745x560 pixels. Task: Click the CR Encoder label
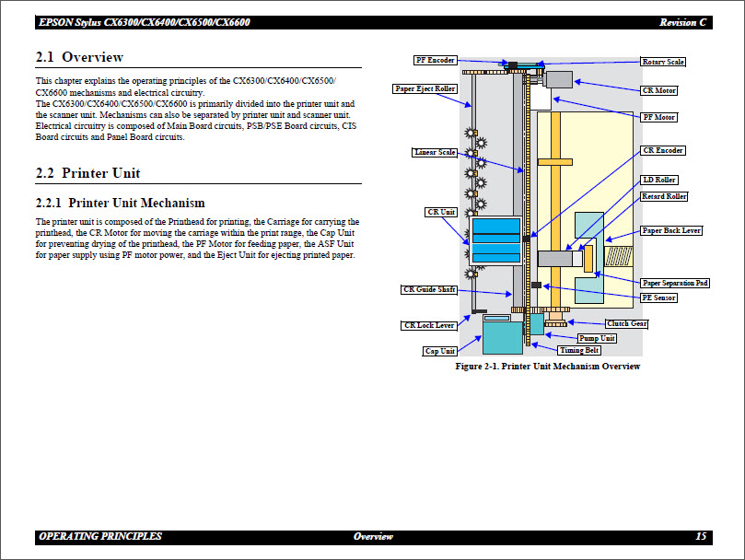click(663, 150)
